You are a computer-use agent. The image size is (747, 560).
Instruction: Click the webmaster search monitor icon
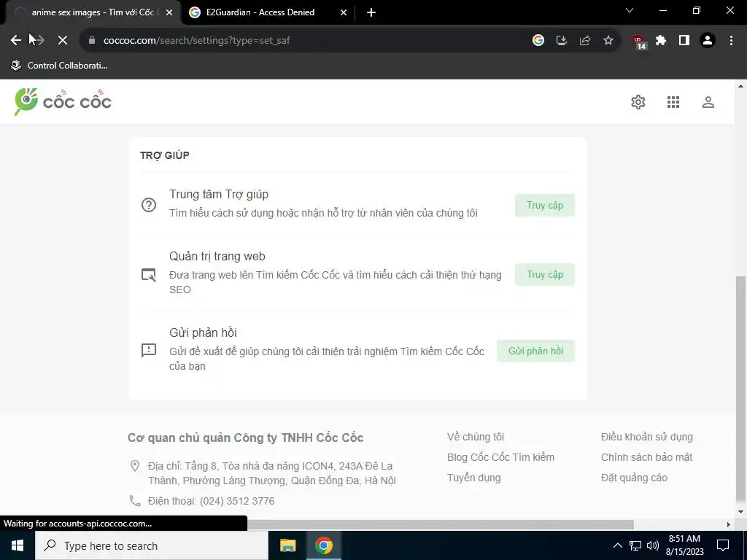tap(149, 275)
